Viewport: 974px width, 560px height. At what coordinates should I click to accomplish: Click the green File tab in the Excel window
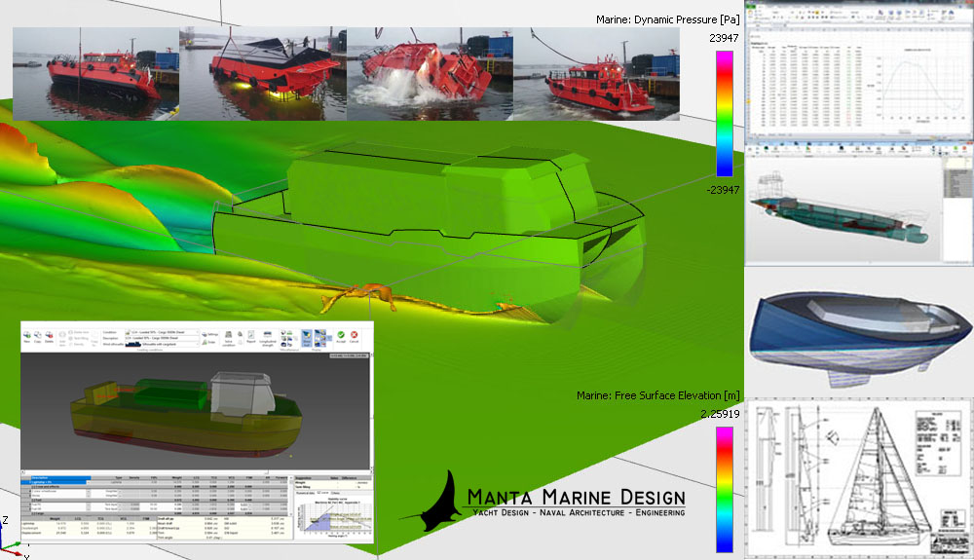coord(752,7)
